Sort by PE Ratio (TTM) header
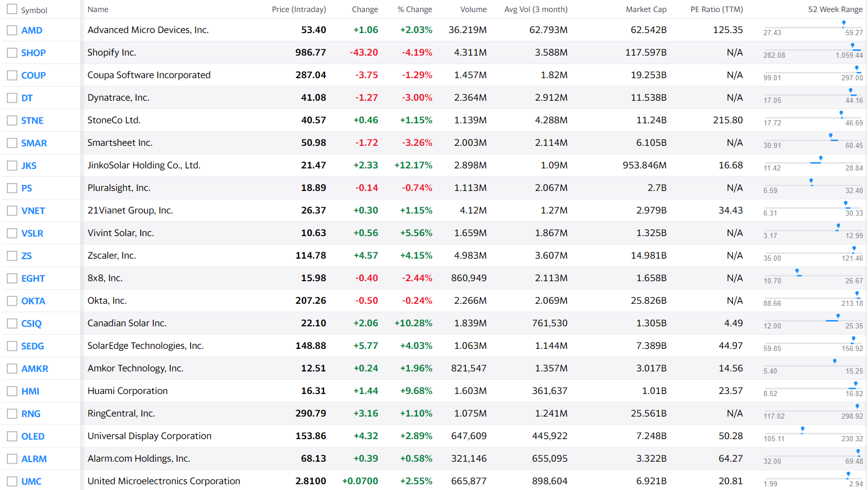Image resolution: width=868 pixels, height=490 pixels. [716, 9]
